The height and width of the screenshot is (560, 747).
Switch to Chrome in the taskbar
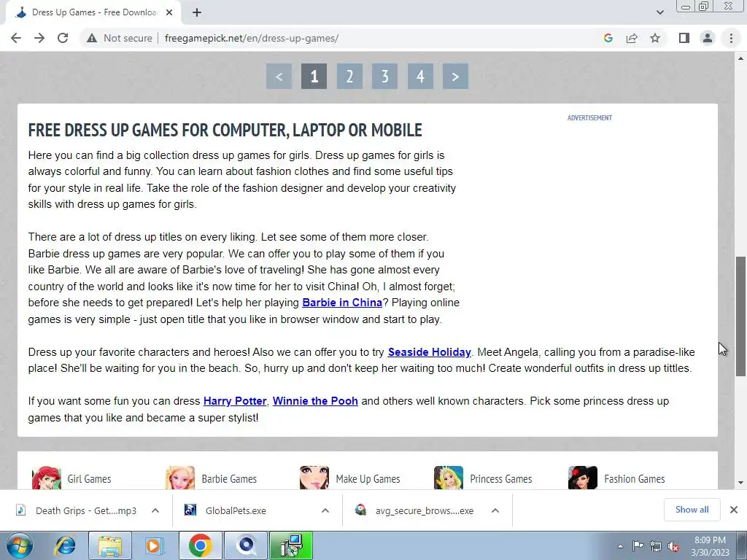[x=200, y=545]
